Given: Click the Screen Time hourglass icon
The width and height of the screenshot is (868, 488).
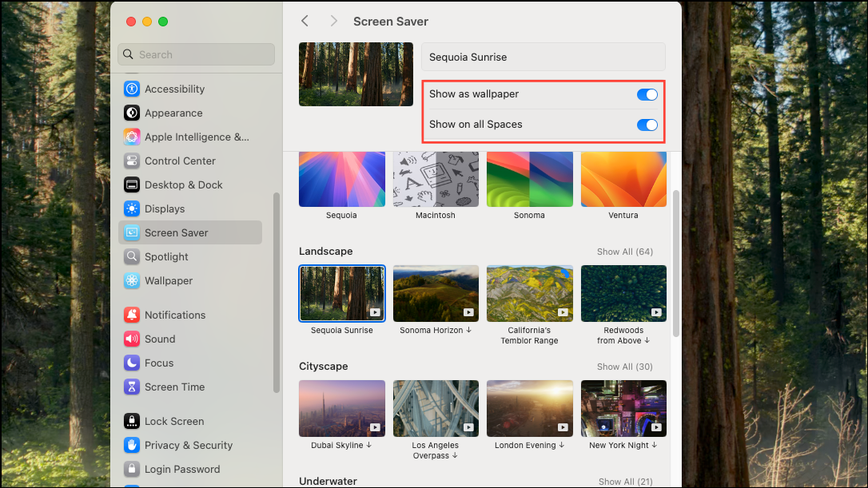Looking at the screenshot, I should [132, 387].
